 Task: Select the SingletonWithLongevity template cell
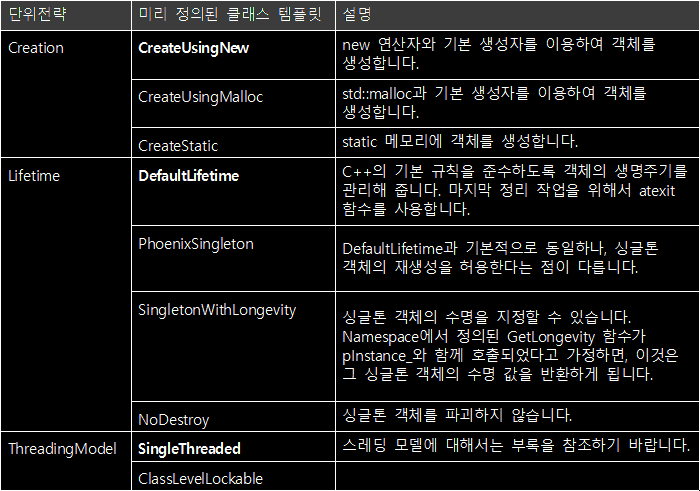[217, 310]
